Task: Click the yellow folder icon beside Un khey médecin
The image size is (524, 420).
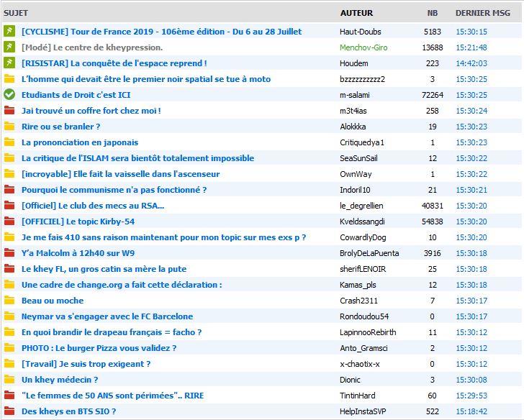Action: [9, 380]
